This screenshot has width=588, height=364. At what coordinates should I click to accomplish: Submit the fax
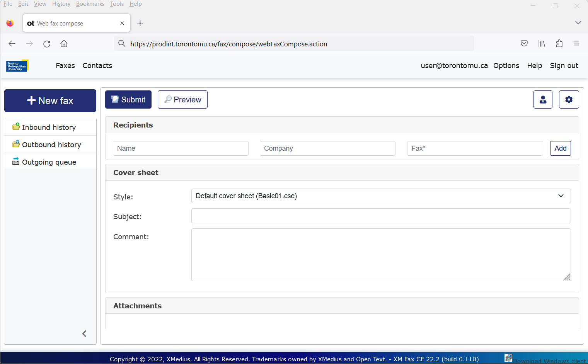tap(128, 100)
